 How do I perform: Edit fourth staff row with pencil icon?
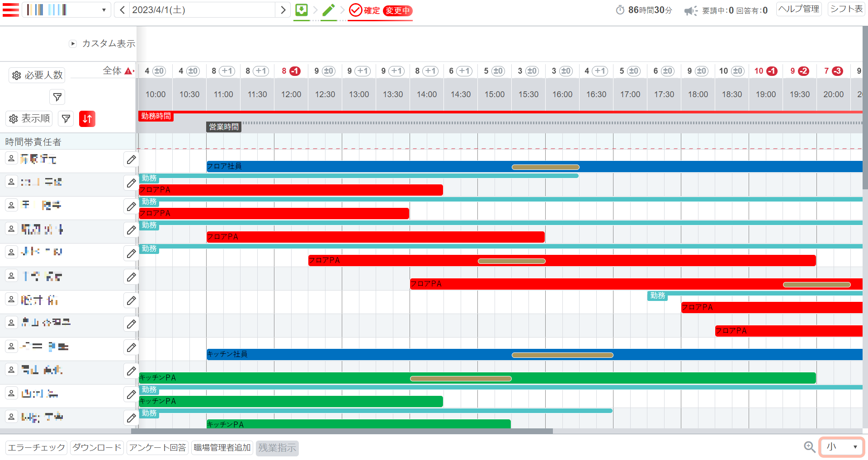[131, 230]
